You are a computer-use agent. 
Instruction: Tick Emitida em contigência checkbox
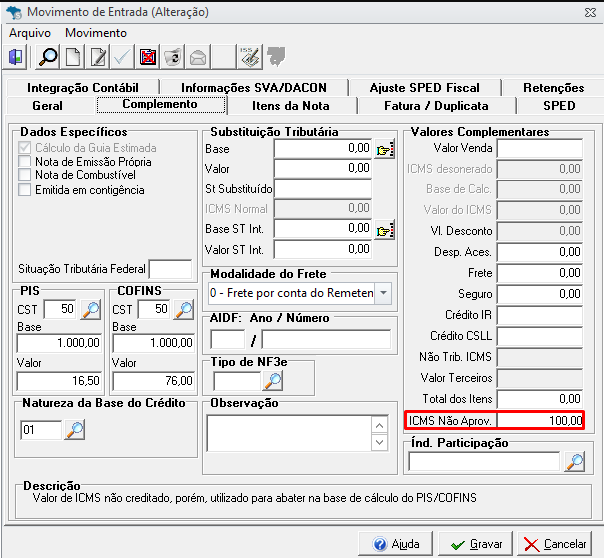coord(25,189)
